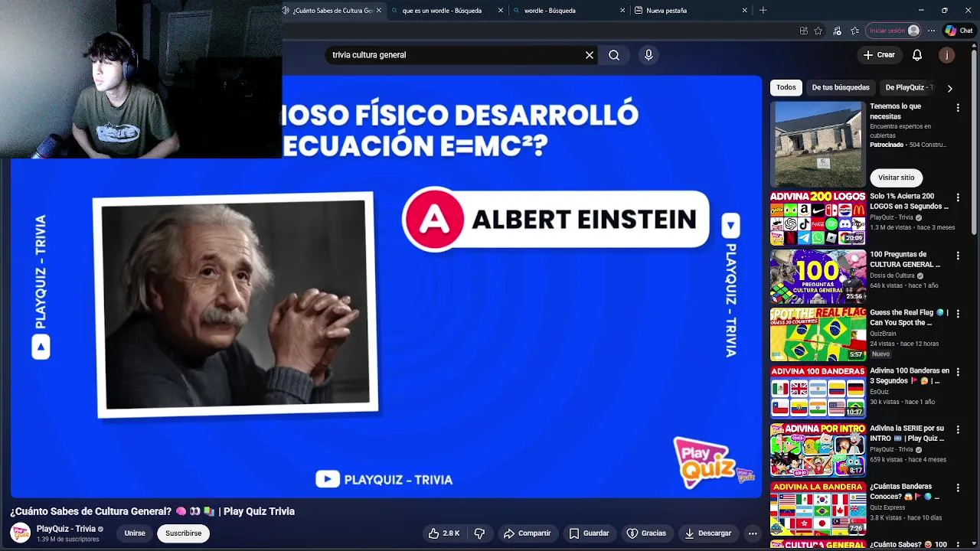Click 'Solo 1% Acierta 200 LOGOS' title

point(909,201)
